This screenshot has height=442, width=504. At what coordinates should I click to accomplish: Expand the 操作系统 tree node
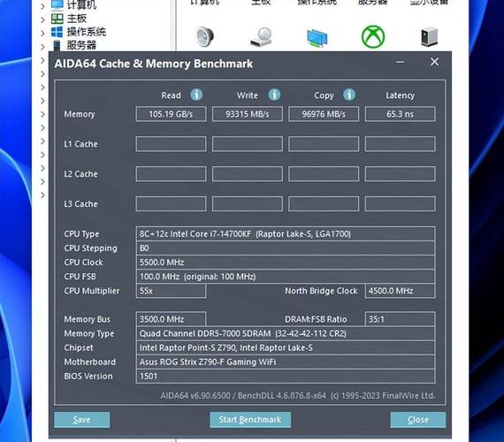click(x=42, y=33)
